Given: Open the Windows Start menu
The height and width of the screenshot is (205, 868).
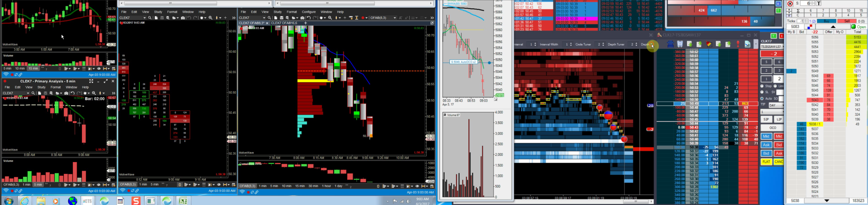Looking at the screenshot, I should pyautogui.click(x=9, y=201).
